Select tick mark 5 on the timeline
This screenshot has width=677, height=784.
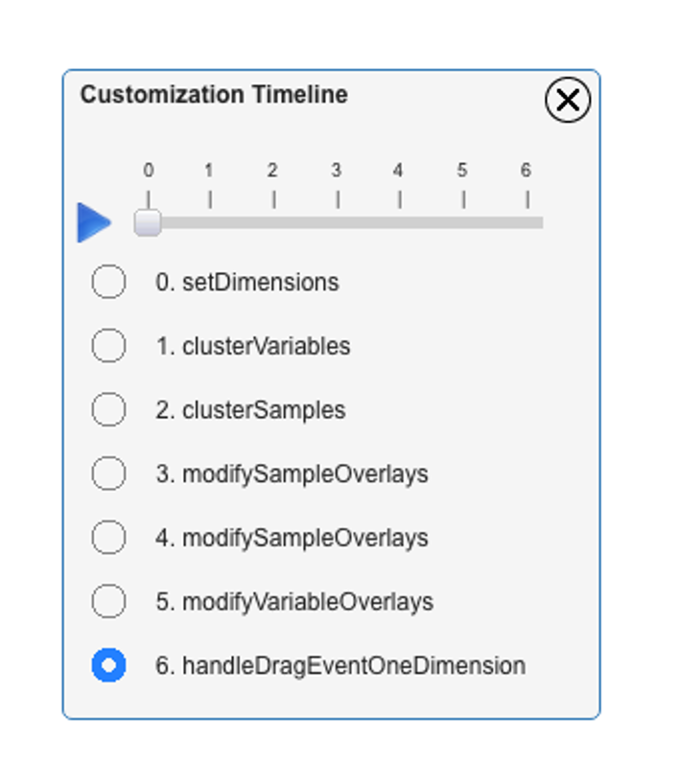(463, 199)
